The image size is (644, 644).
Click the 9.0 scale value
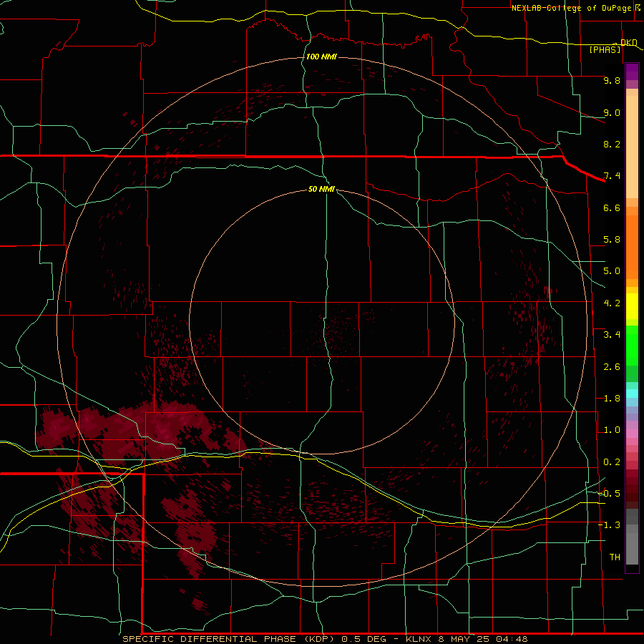[x=612, y=112]
